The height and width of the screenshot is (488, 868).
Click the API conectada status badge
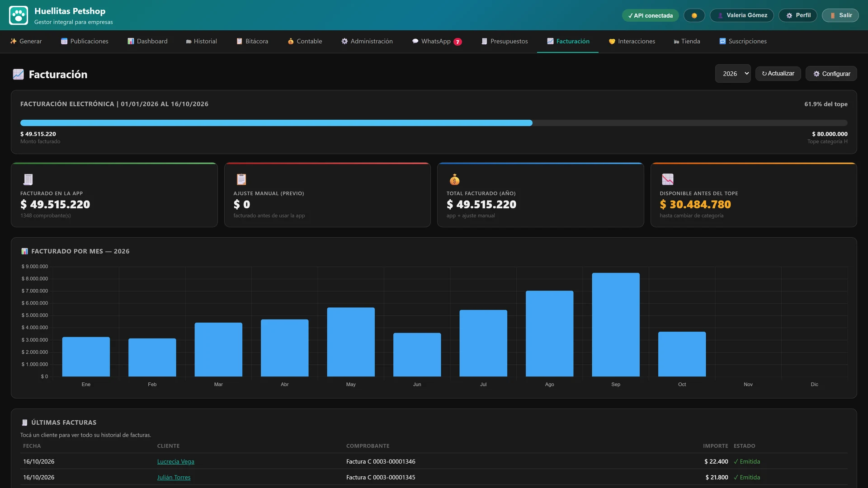(650, 15)
